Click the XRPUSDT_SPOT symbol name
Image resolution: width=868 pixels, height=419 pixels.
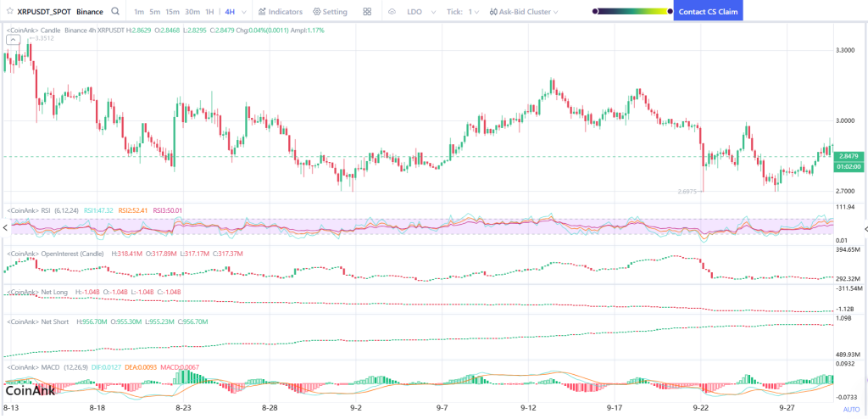click(44, 12)
